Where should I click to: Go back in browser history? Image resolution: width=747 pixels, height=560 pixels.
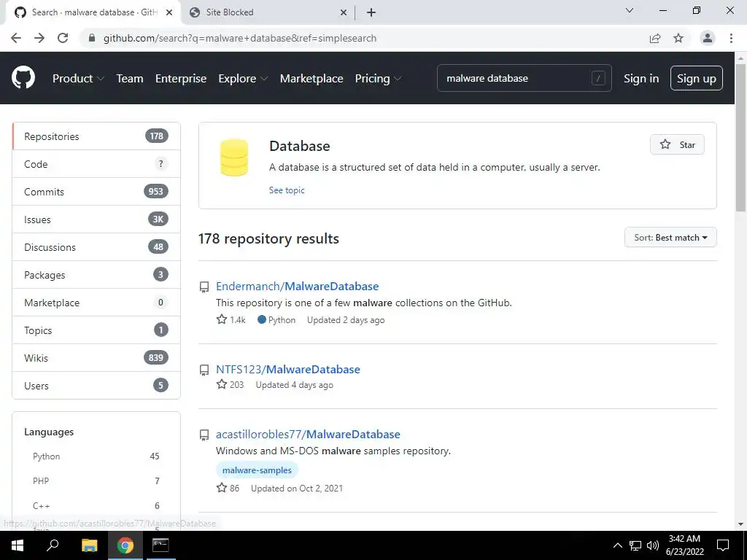(16, 38)
